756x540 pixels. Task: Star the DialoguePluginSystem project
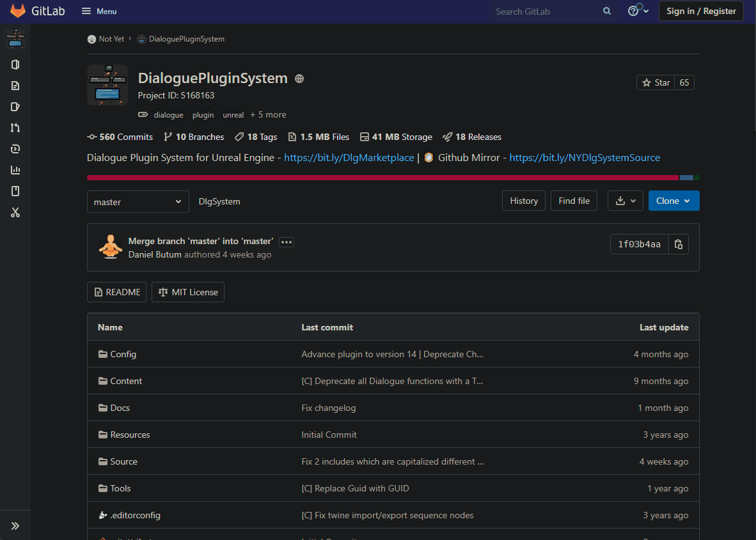[x=655, y=82]
